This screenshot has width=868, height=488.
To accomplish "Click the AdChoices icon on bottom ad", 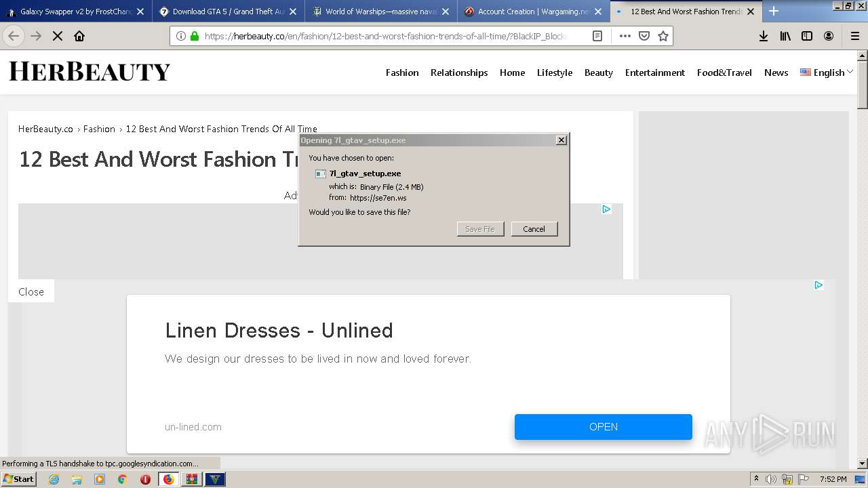I will tap(818, 285).
